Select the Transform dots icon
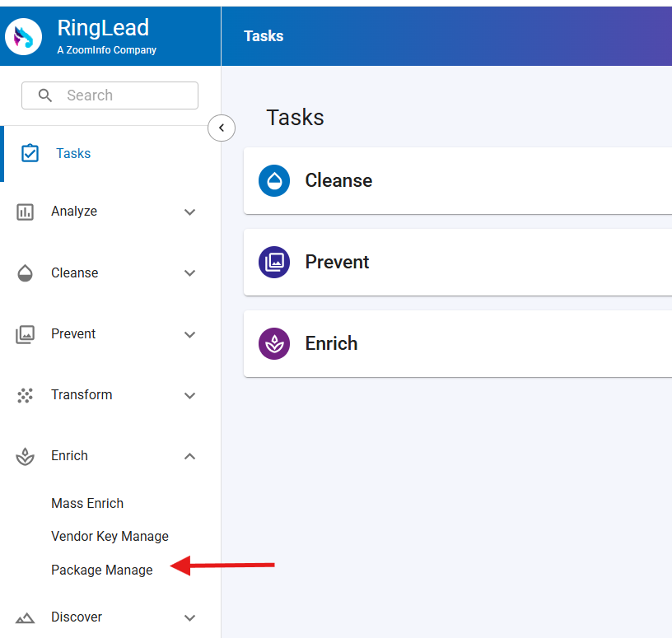The image size is (672, 638). 25,395
